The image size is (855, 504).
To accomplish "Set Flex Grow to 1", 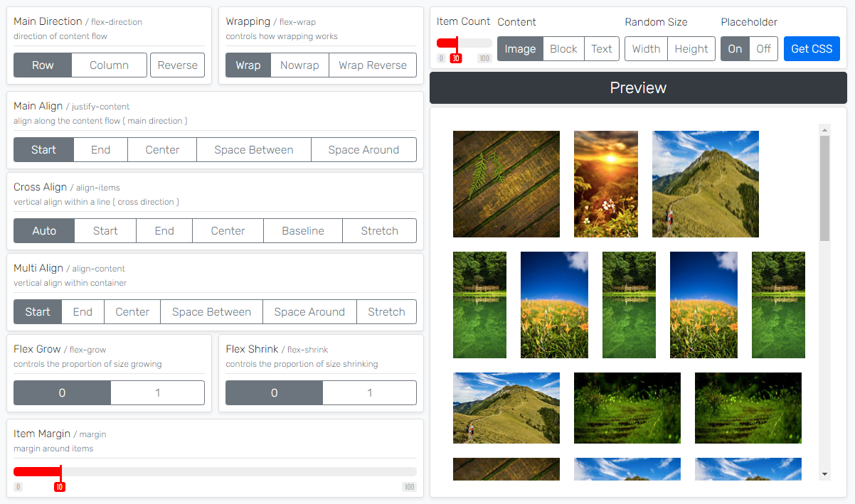I will pyautogui.click(x=157, y=393).
